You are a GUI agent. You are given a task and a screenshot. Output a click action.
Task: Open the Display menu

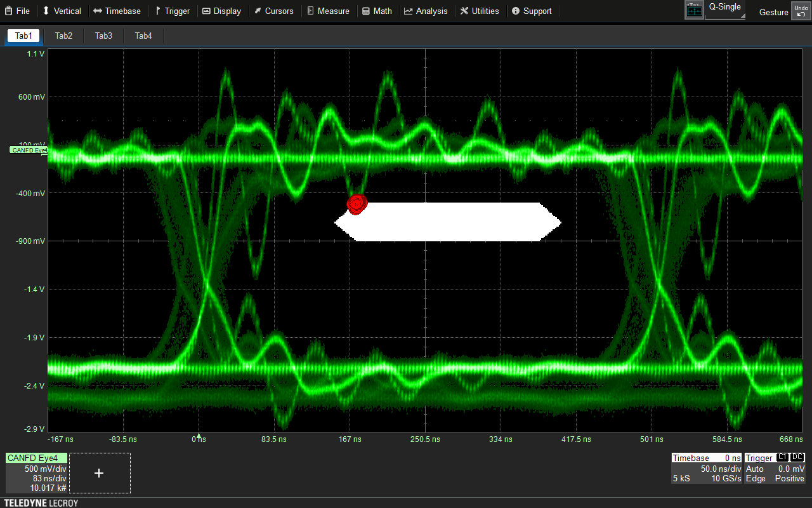click(222, 11)
